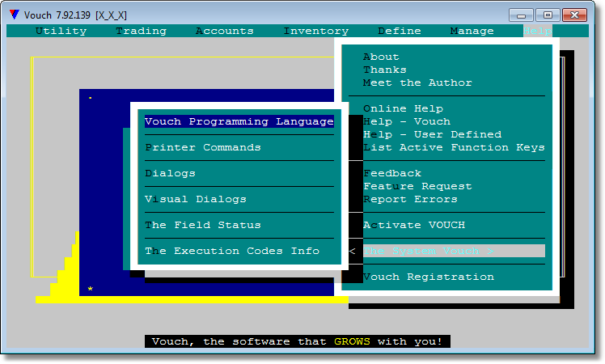Select Feature Request

click(x=417, y=186)
